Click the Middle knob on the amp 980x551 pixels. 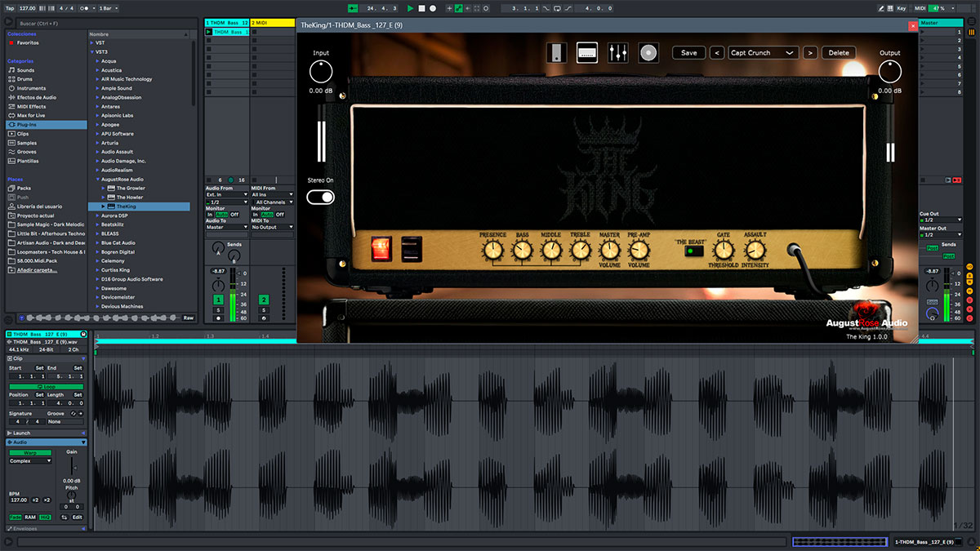551,251
